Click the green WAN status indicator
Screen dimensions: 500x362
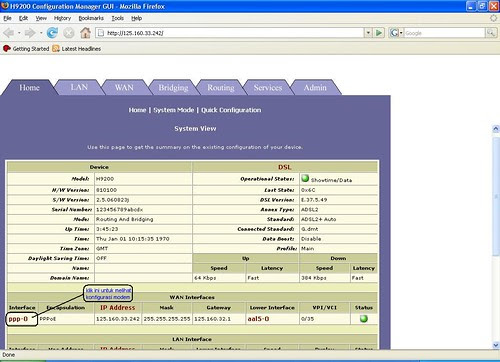[364, 319]
